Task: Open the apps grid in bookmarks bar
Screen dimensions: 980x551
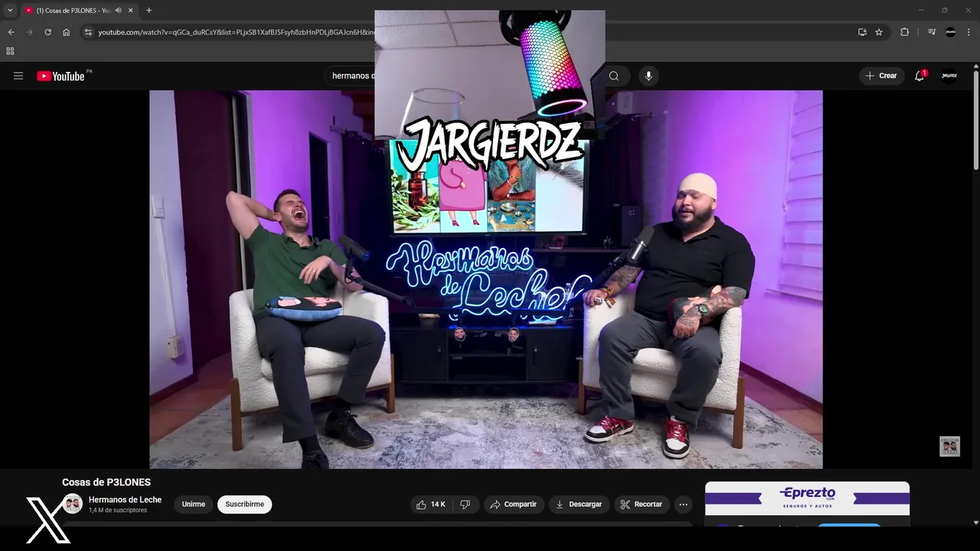Action: (x=10, y=51)
